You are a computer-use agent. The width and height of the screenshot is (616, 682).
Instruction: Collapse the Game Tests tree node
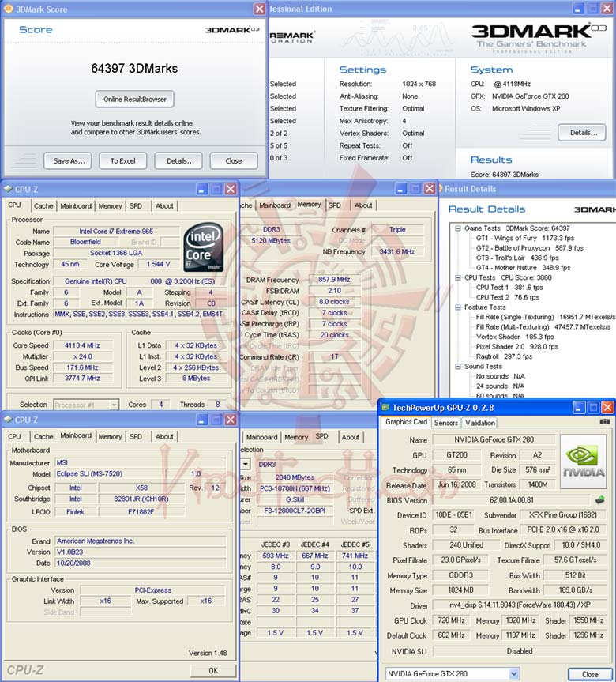(458, 228)
